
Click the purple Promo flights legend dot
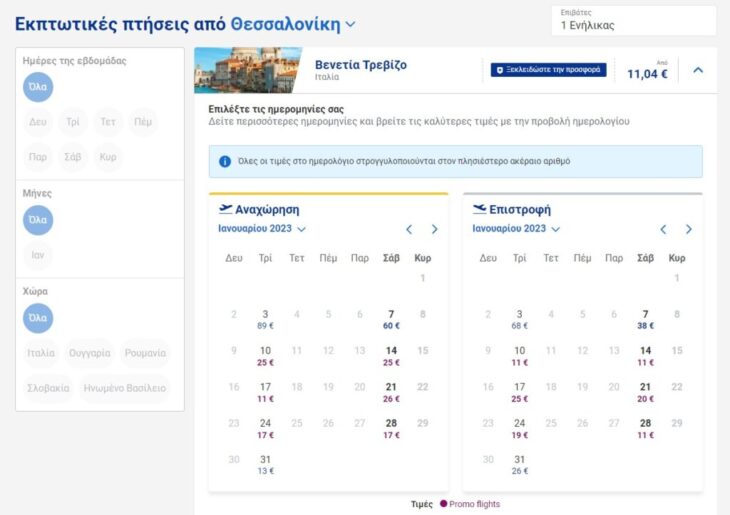(443, 504)
